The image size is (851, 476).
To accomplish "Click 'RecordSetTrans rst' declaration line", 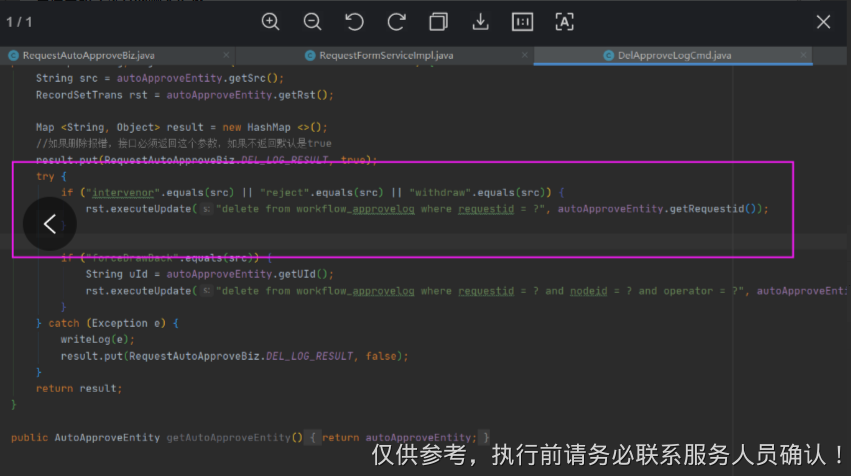I will point(185,95).
